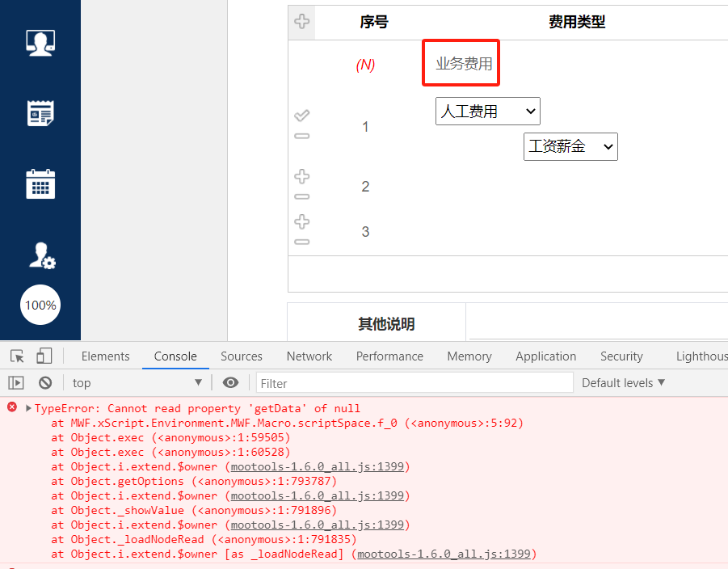Click the 其他说明 input area
728x569 pixels.
pos(599,322)
